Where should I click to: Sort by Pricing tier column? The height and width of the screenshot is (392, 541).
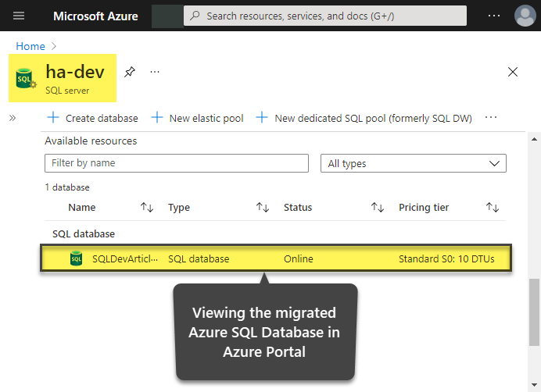492,208
